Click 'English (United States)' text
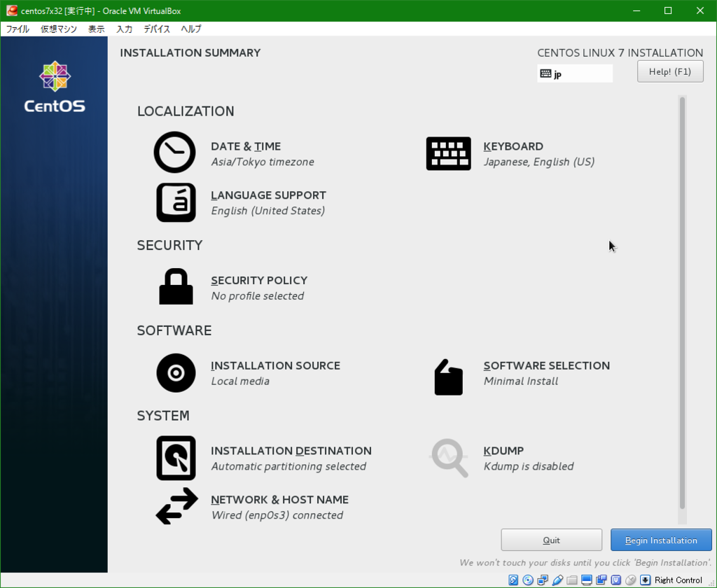717x588 pixels. pos(268,211)
